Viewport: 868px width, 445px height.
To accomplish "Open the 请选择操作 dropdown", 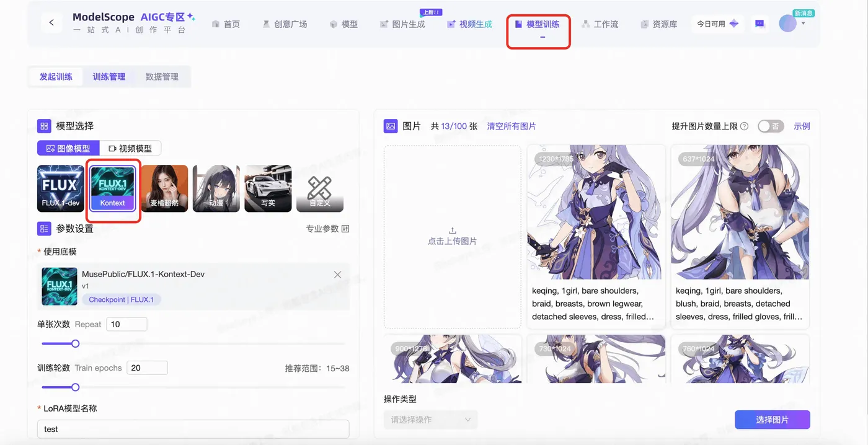I will [431, 420].
